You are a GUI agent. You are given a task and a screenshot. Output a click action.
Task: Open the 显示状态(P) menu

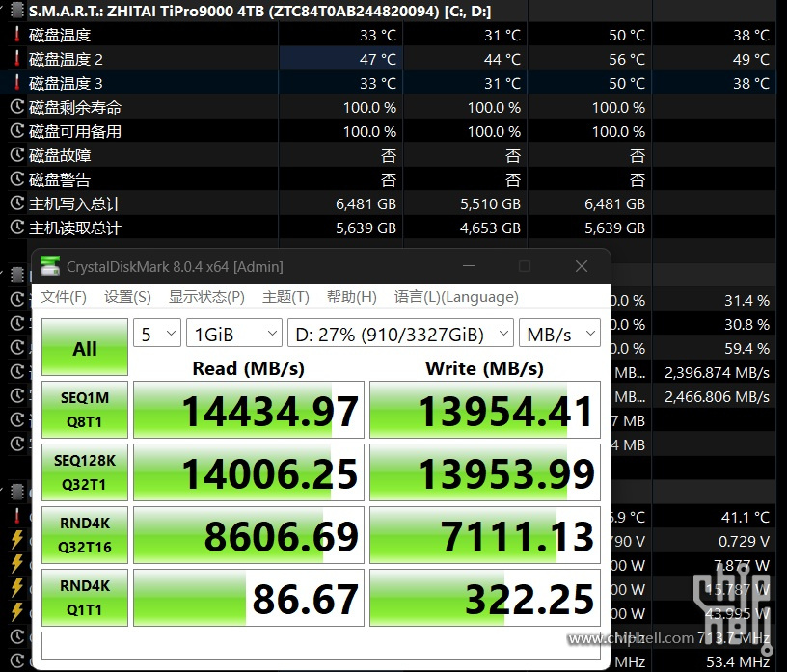206,297
